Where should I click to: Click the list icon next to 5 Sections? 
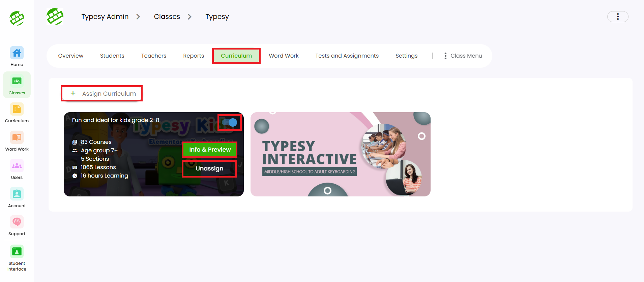75,159
